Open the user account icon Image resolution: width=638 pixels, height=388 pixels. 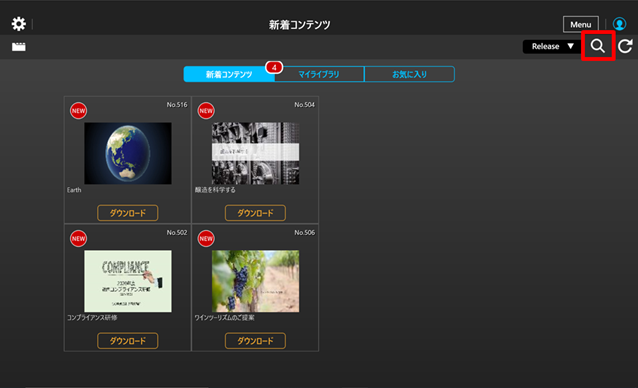click(619, 24)
